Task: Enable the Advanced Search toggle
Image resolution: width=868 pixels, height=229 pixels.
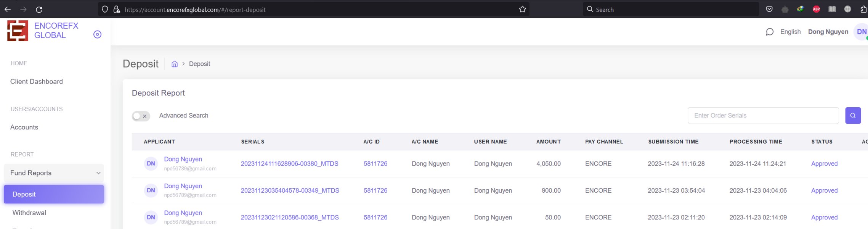Action: (x=141, y=116)
